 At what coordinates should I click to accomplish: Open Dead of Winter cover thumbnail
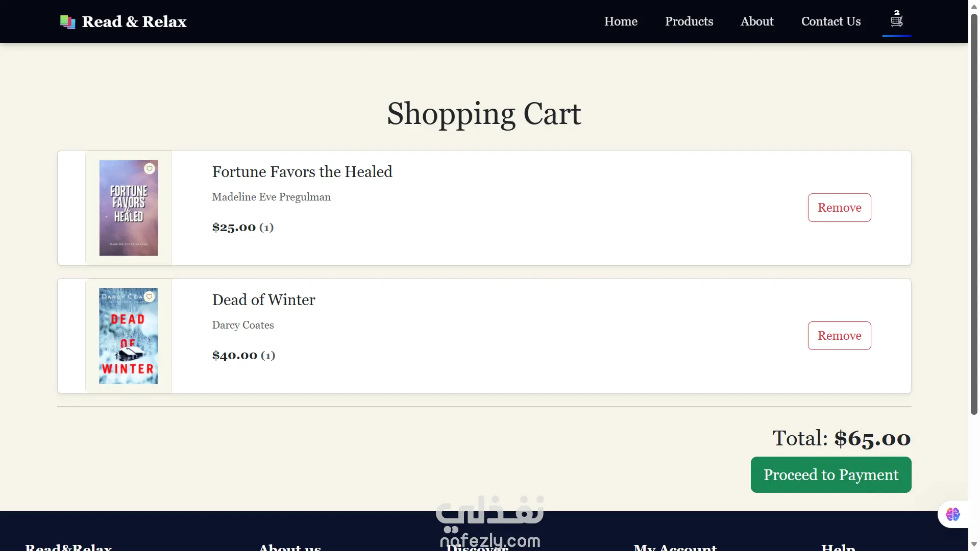click(x=128, y=342)
